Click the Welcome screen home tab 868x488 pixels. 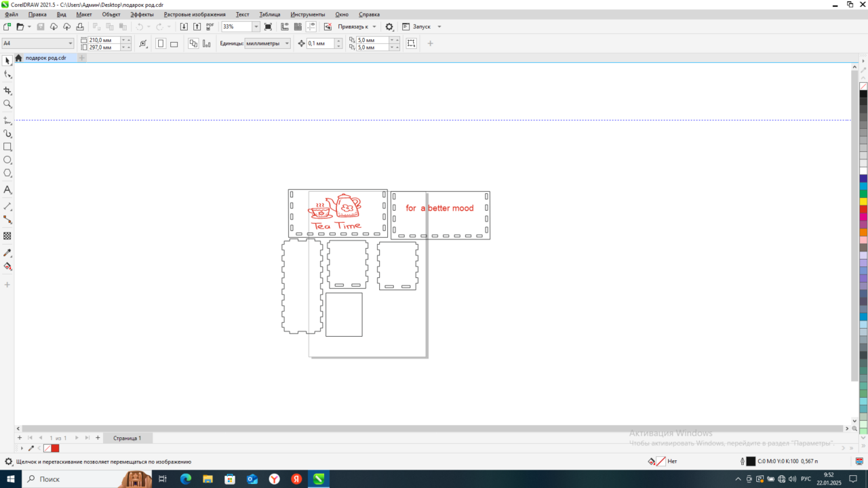tap(18, 58)
